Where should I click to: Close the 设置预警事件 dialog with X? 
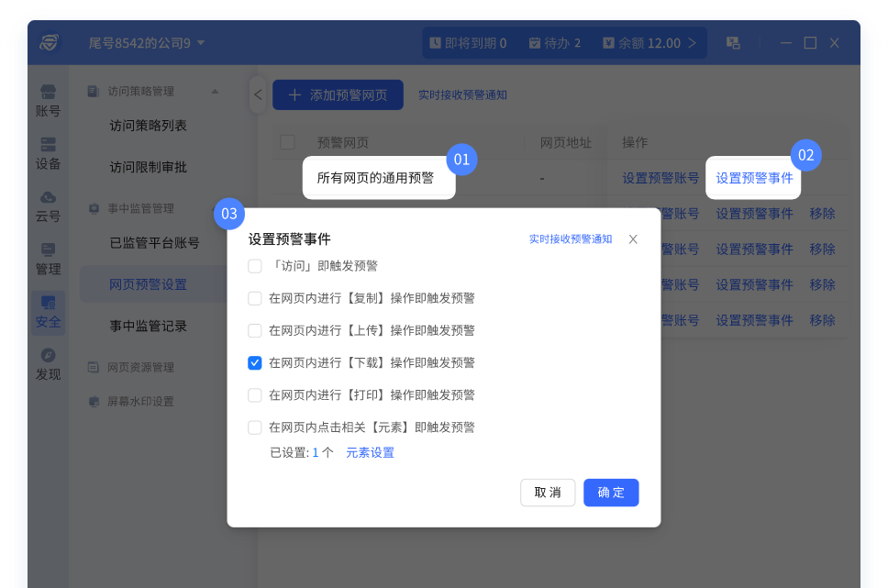[x=633, y=239]
